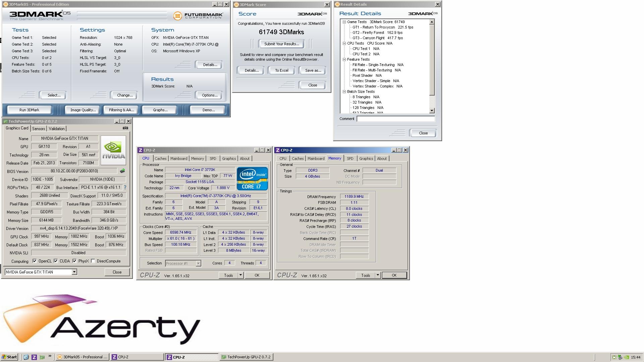The width and height of the screenshot is (644, 362).
Task: Click the Bus Interface question mark icon
Action: click(125, 187)
